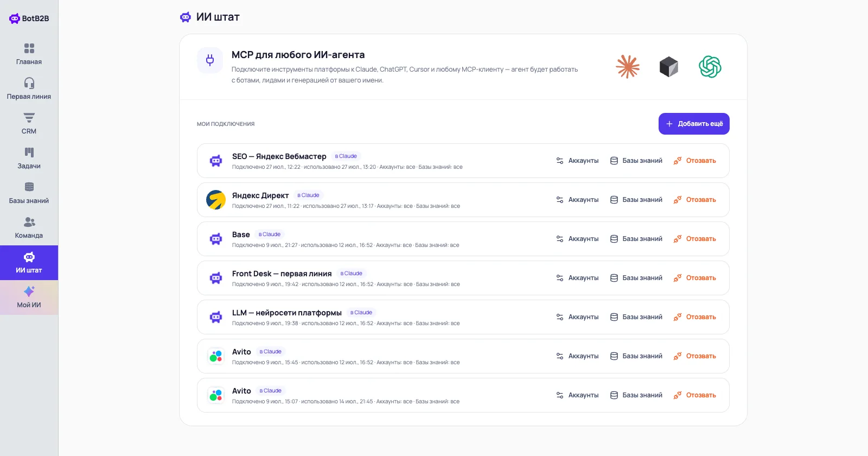868x456 pixels.
Task: Revoke the SEO — Яндекс Вебмастер connection
Action: pos(694,161)
